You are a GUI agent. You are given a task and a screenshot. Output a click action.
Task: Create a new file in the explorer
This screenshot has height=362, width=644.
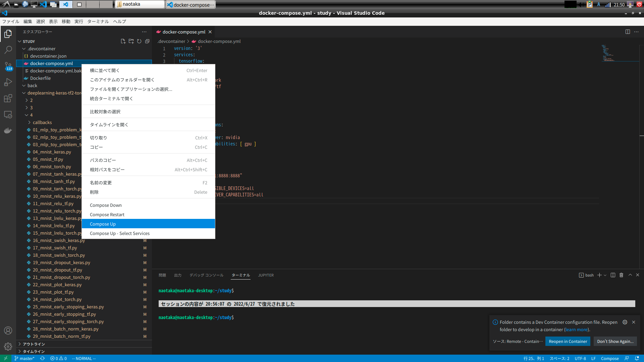(x=123, y=41)
